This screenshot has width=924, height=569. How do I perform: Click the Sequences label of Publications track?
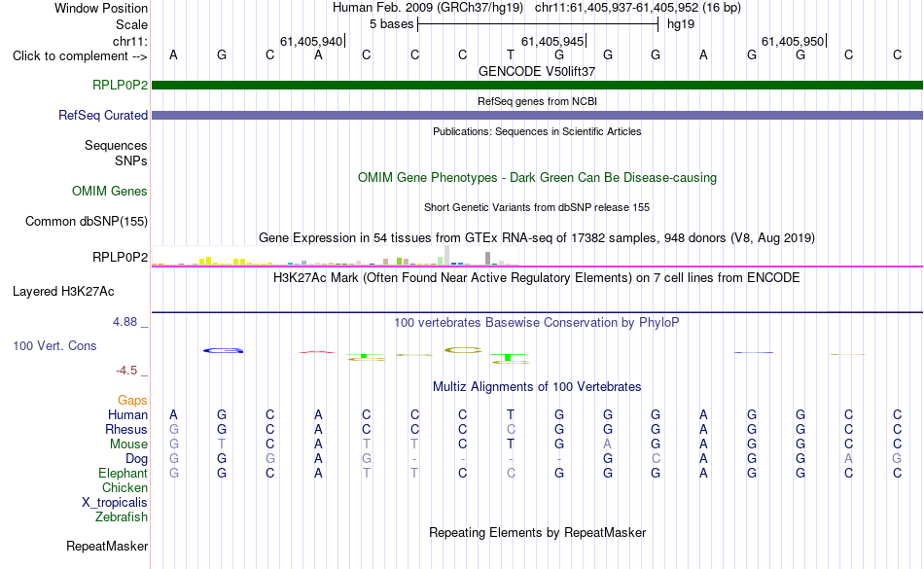pos(116,145)
